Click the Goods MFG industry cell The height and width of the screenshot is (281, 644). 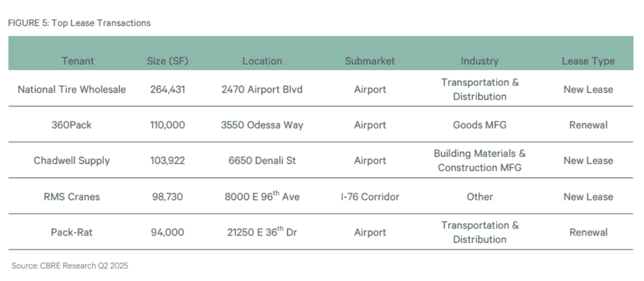(480, 125)
